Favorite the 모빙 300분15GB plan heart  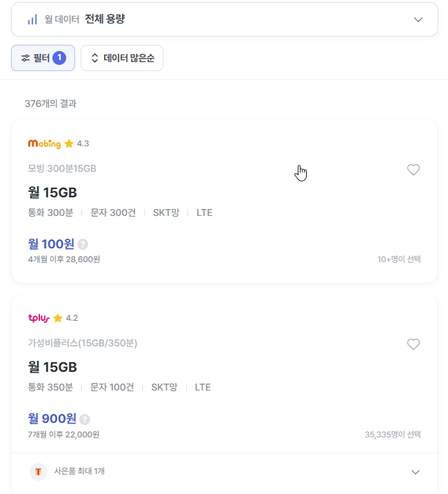[414, 170]
